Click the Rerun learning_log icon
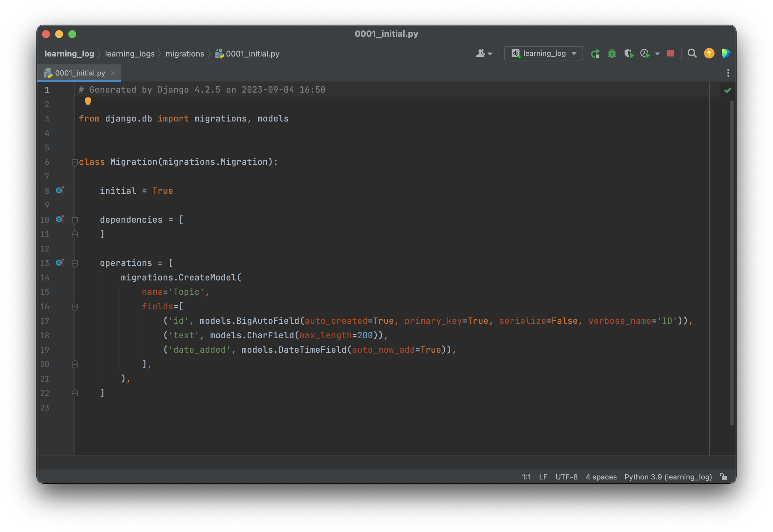Screen dimensions: 773x532 tap(595, 54)
